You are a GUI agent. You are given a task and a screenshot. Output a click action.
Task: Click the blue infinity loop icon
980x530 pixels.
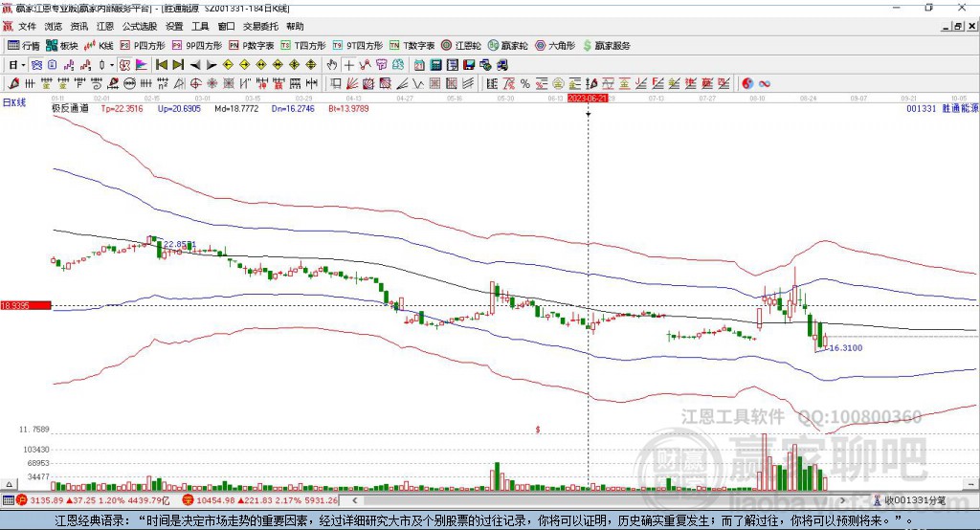[x=765, y=84]
